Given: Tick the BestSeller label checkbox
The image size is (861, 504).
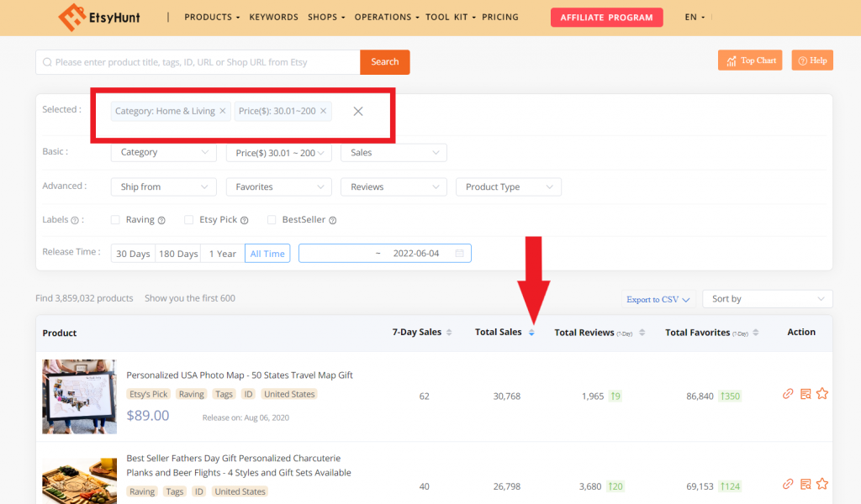Looking at the screenshot, I should click(272, 220).
